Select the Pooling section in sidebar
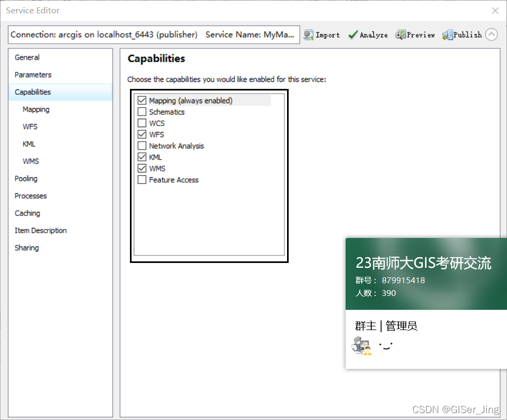Image resolution: width=507 pixels, height=420 pixels. pos(26,178)
